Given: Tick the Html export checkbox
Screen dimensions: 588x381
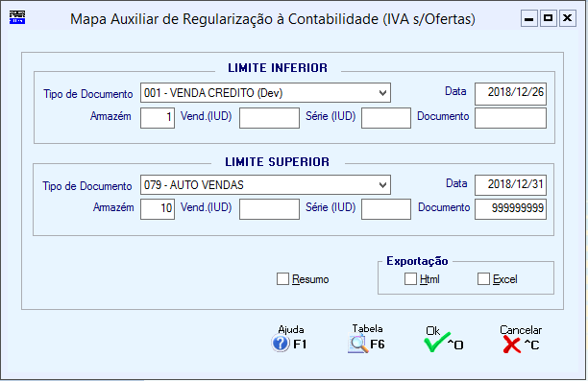Looking at the screenshot, I should click(410, 278).
